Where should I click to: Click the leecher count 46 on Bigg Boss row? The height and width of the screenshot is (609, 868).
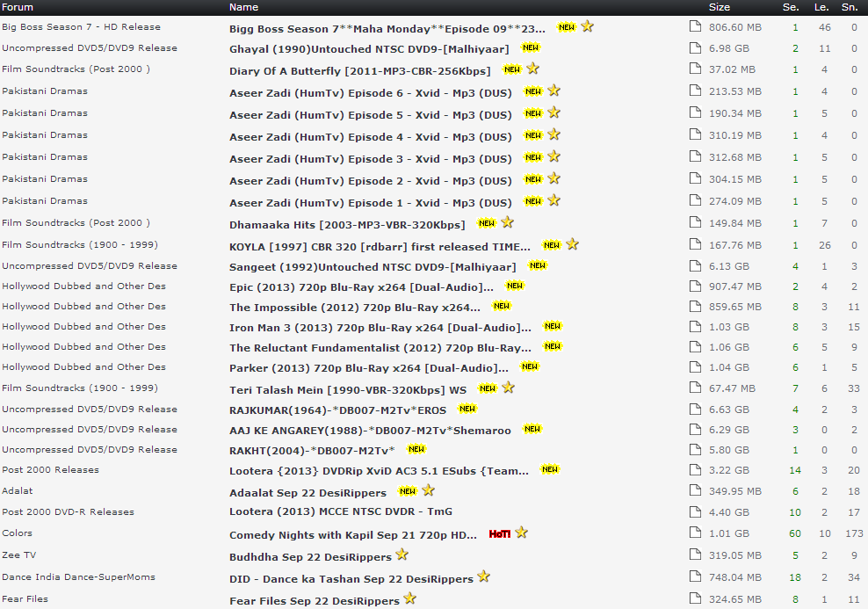825,27
